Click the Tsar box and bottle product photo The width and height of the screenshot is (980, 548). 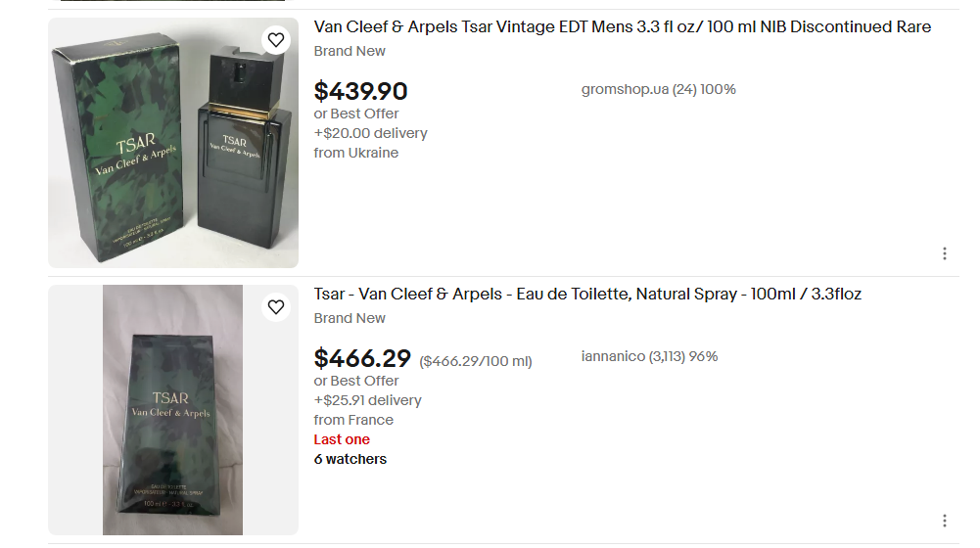click(x=173, y=143)
